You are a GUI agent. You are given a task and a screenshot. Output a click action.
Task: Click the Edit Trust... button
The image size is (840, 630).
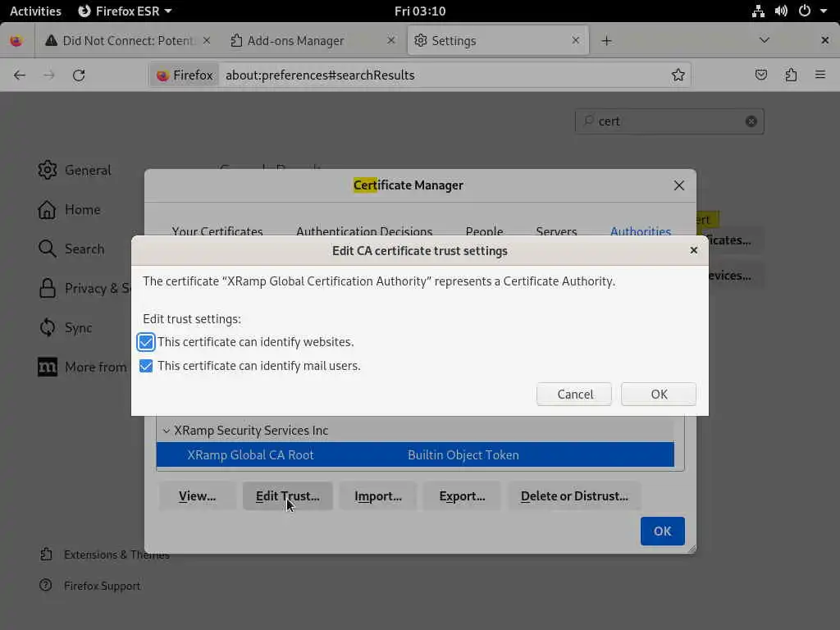[x=288, y=496]
